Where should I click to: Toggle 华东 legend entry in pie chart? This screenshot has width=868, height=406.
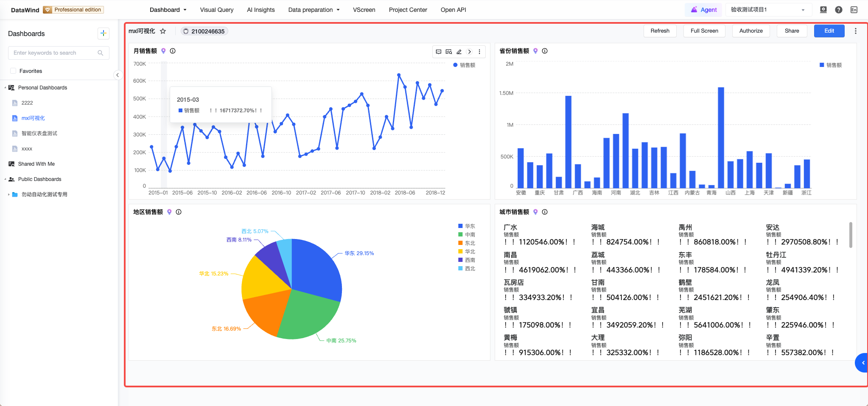click(x=467, y=226)
